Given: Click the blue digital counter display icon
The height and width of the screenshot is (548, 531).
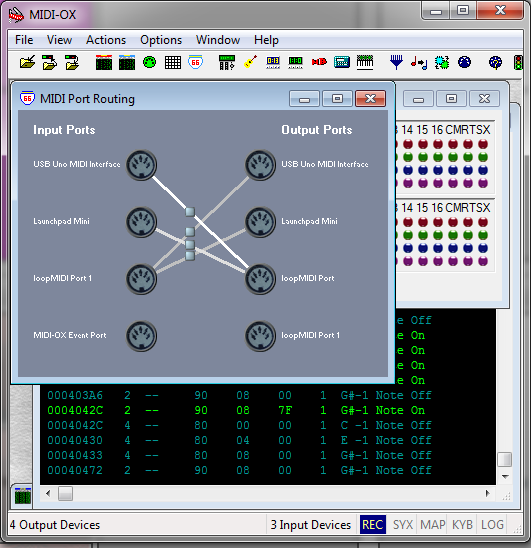Looking at the screenshot, I should click(x=273, y=63).
